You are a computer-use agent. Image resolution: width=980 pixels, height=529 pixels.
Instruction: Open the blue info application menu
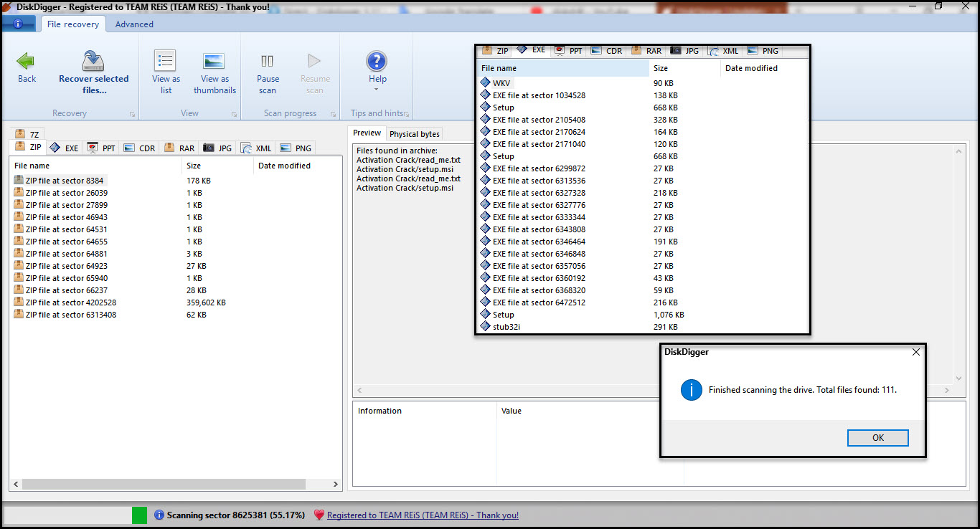tap(18, 24)
